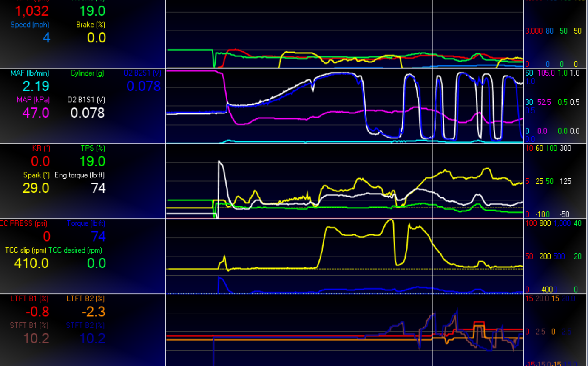Image resolution: width=588 pixels, height=366 pixels.
Task: Select the yellow TCC slip value 410.0
Action: coord(31,263)
